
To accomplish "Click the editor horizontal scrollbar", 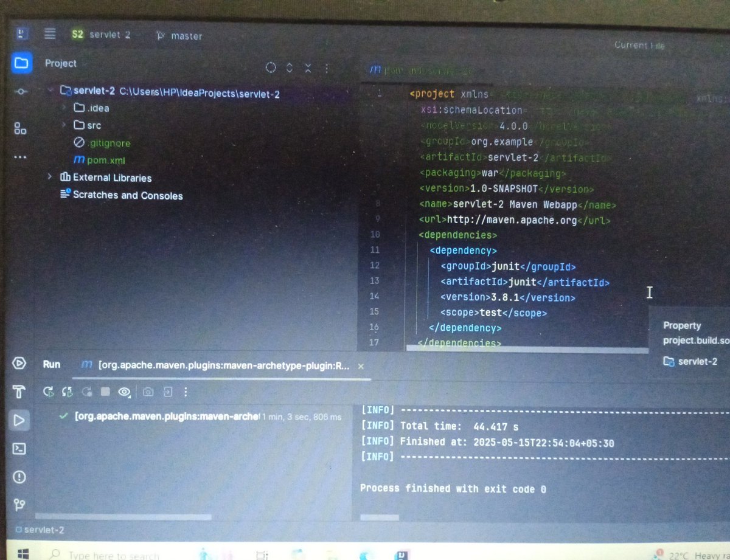I will [x=527, y=350].
